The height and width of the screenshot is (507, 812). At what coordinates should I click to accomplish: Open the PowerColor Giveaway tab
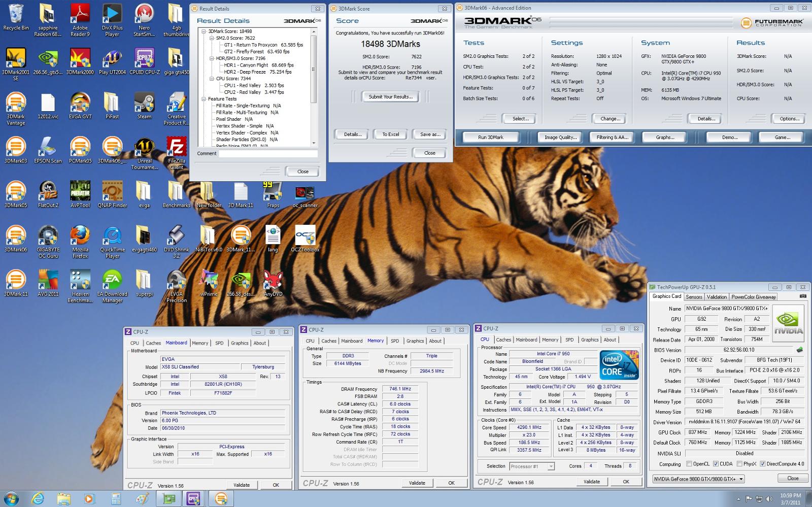click(754, 297)
